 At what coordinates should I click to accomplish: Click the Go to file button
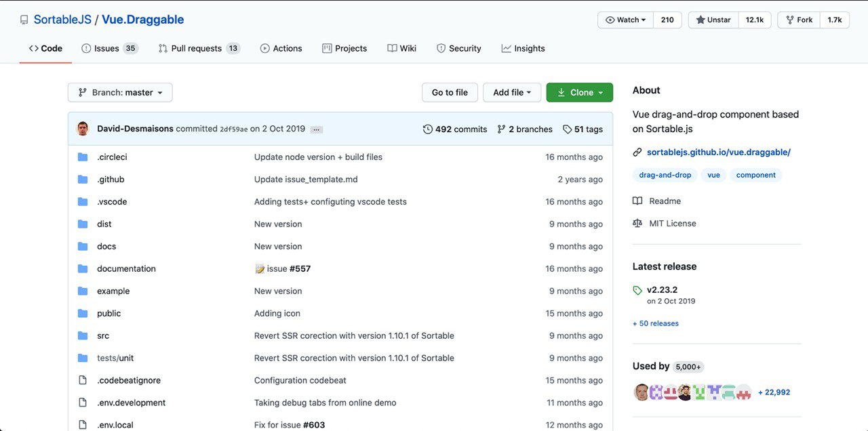click(450, 93)
